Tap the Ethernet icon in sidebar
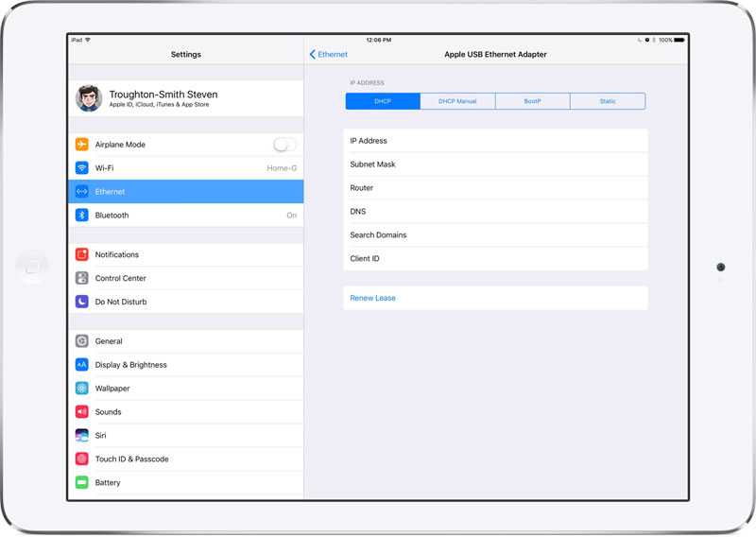 click(82, 192)
